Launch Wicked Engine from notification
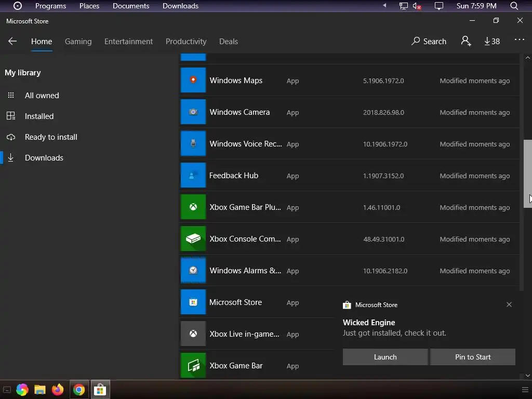 click(x=385, y=357)
